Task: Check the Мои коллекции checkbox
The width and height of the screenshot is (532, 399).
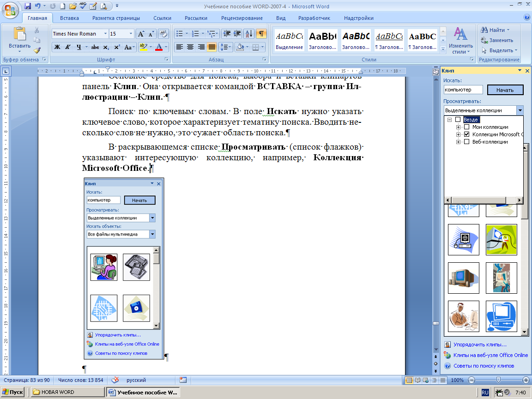Action: tap(466, 127)
